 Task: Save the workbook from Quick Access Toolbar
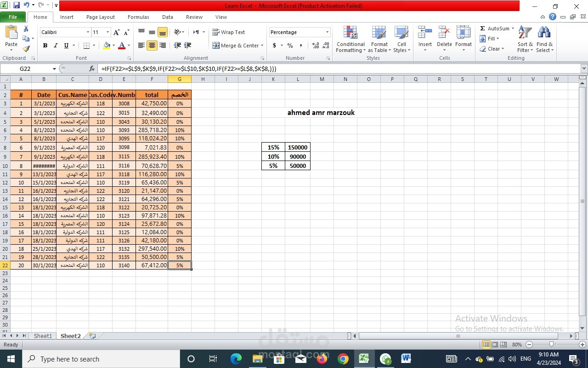[x=17, y=6]
